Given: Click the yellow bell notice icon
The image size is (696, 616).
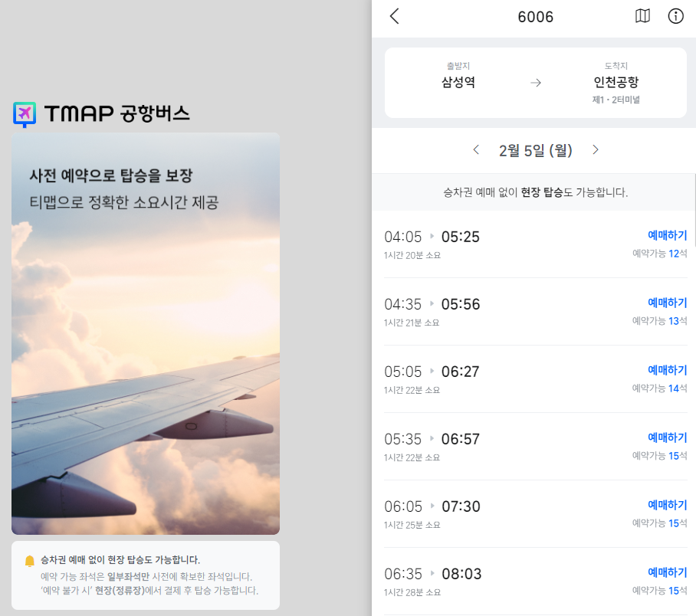Looking at the screenshot, I should coord(30,561).
